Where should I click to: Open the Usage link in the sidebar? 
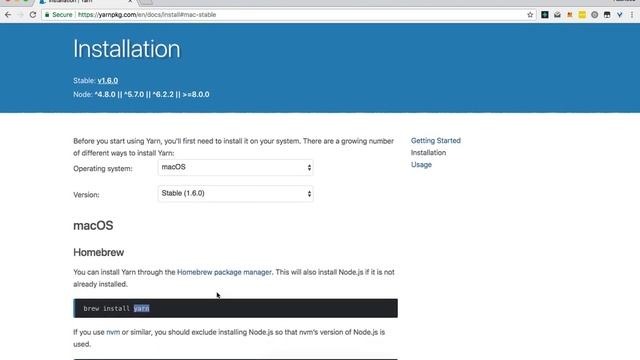(x=421, y=165)
